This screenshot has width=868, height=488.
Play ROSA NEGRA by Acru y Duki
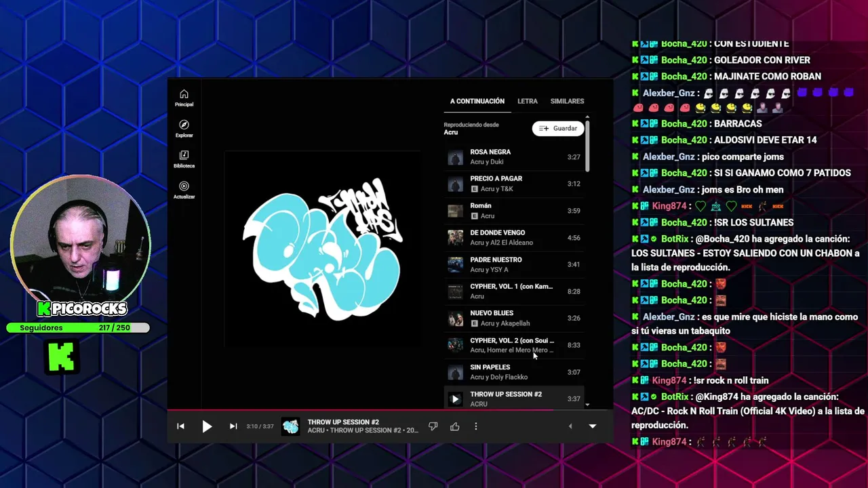point(513,157)
